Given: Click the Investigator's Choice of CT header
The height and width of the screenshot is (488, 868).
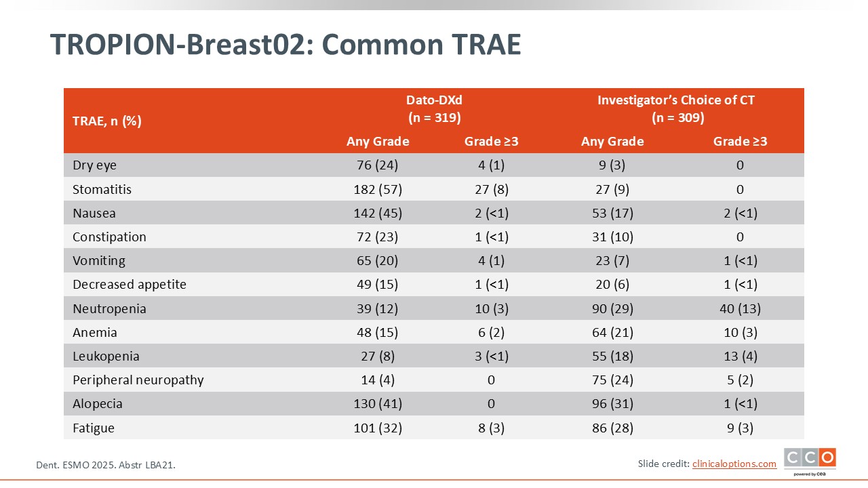Looking at the screenshot, I should pos(675,108).
